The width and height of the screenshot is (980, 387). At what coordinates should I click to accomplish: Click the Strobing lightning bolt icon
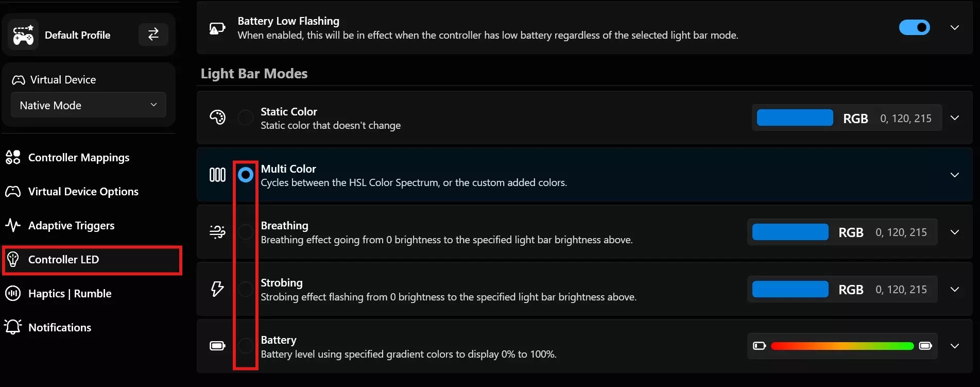point(217,289)
